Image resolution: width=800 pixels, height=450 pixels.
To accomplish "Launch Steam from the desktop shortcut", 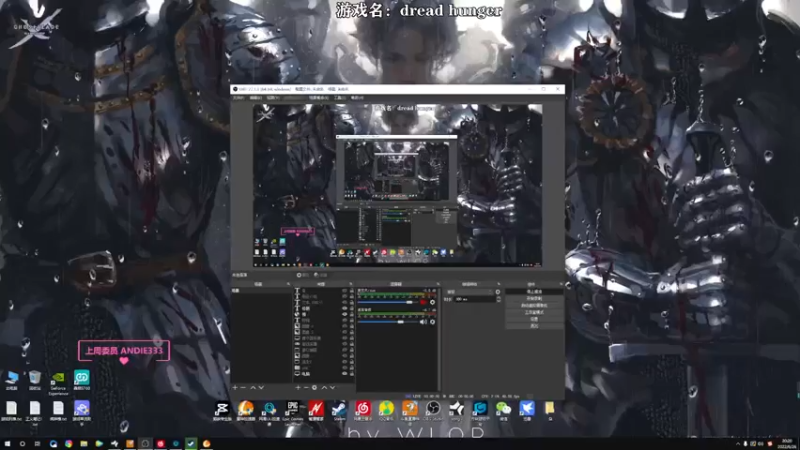I will tap(339, 411).
